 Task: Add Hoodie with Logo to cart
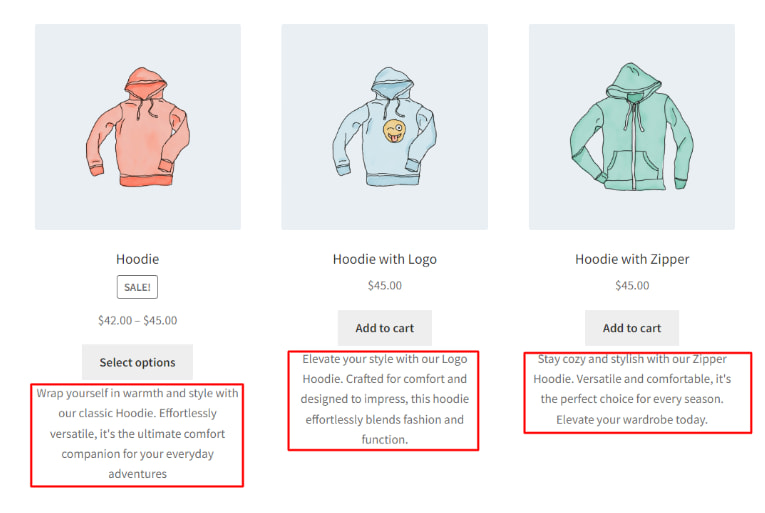[384, 328]
